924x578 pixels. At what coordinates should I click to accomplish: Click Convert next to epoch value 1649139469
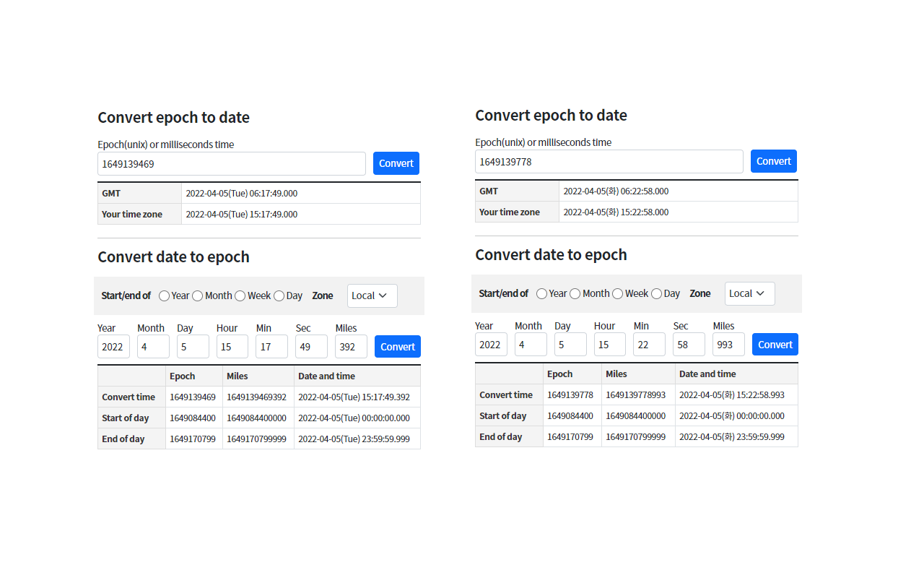click(396, 163)
